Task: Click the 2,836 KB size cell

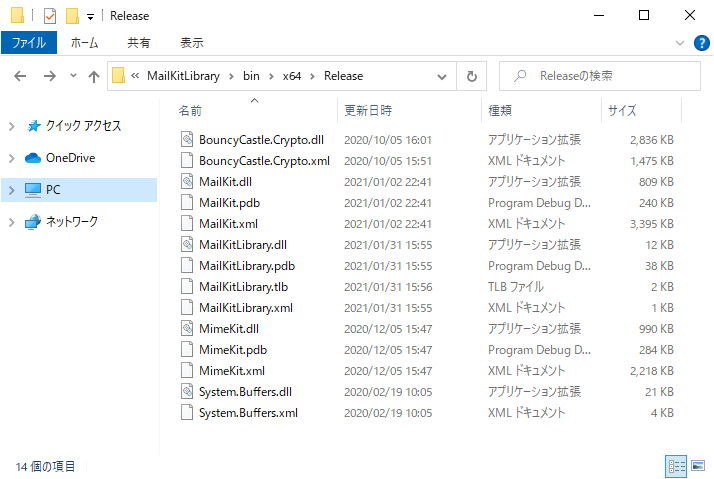Action: pos(651,140)
